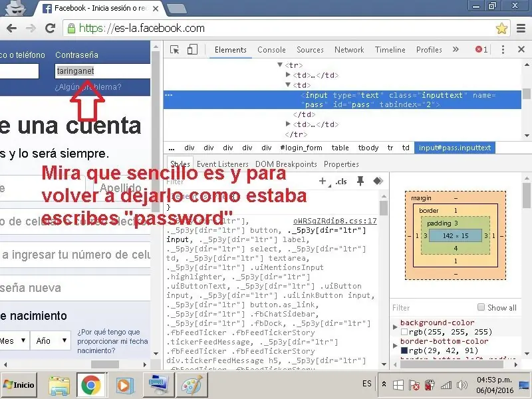Select input#pass.inputtext breadcrumb
Screen dimensions: 532x399
[455, 148]
